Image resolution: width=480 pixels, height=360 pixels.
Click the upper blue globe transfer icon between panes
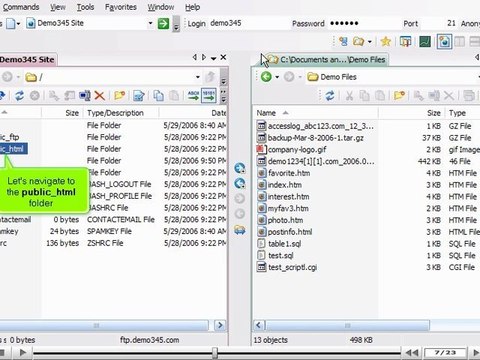coord(240,168)
